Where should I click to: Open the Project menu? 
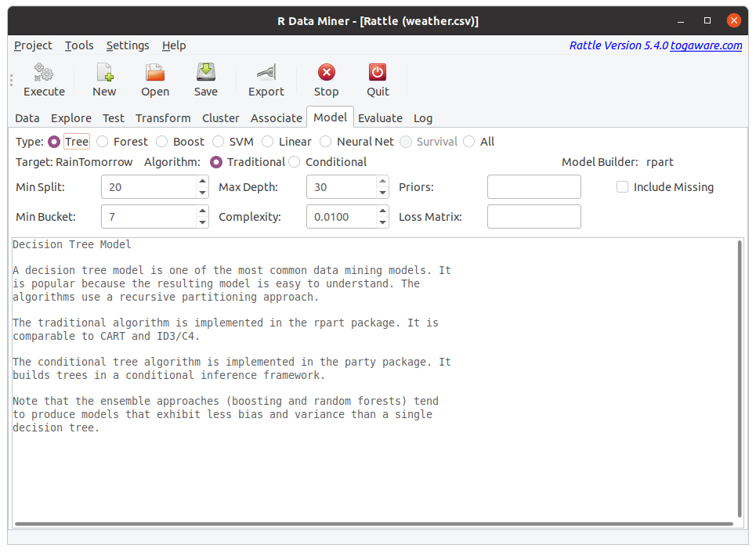pos(33,45)
